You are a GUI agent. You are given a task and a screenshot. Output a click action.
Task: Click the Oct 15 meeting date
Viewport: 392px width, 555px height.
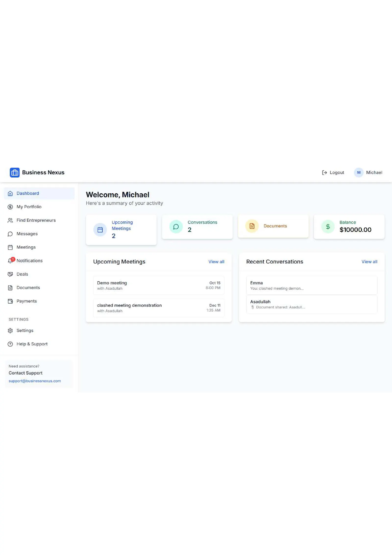215,283
